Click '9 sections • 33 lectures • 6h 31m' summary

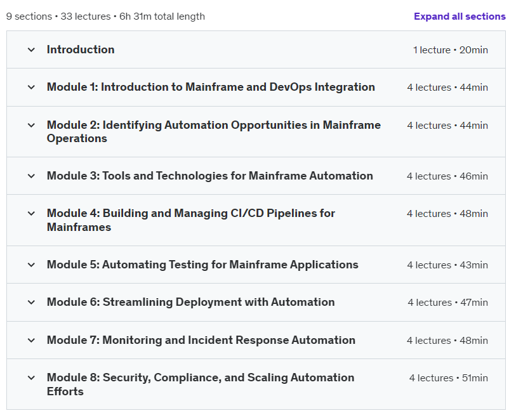click(105, 16)
